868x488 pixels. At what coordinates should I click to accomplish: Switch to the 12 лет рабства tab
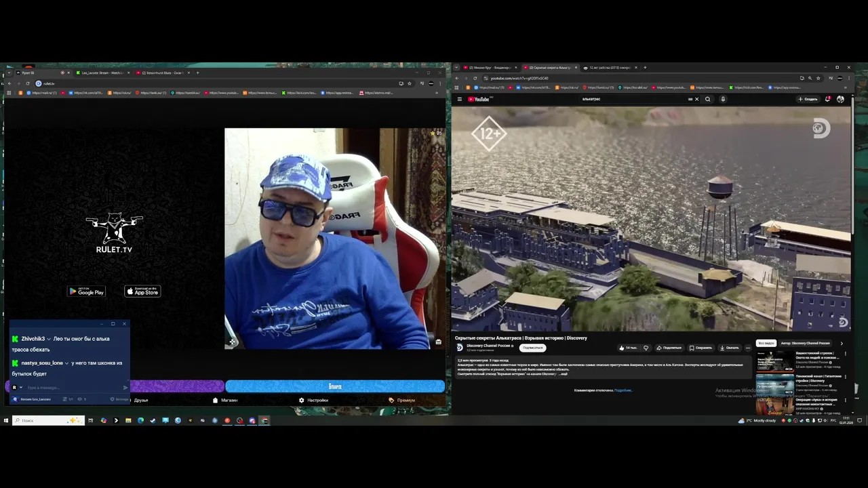609,68
